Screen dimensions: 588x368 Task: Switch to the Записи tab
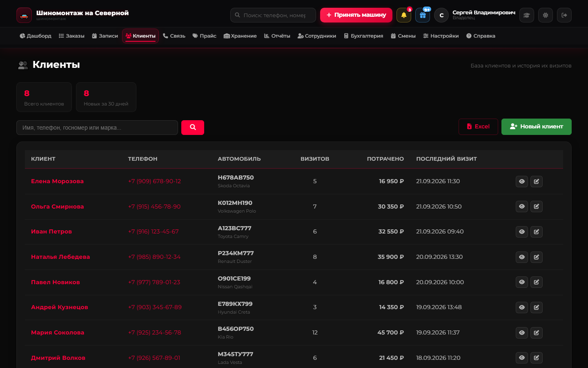[x=105, y=36]
